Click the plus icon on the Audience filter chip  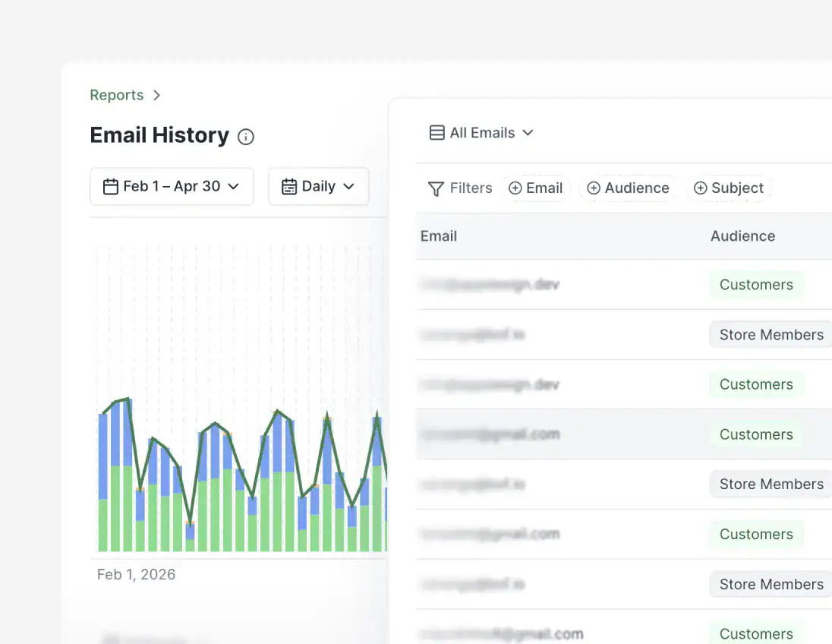tap(593, 188)
